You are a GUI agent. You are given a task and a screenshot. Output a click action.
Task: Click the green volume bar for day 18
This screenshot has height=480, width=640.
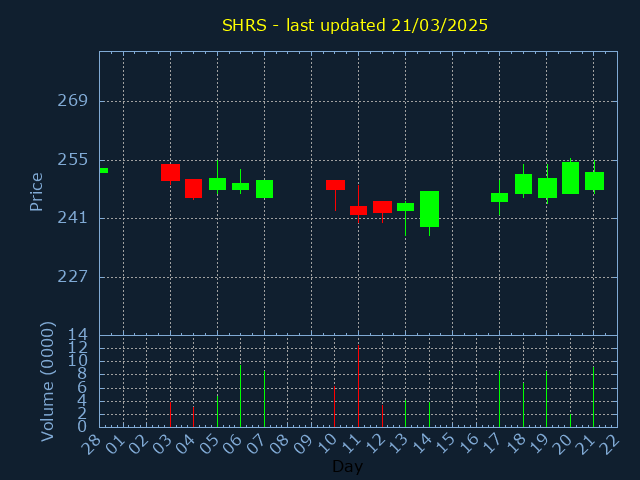coord(523,404)
